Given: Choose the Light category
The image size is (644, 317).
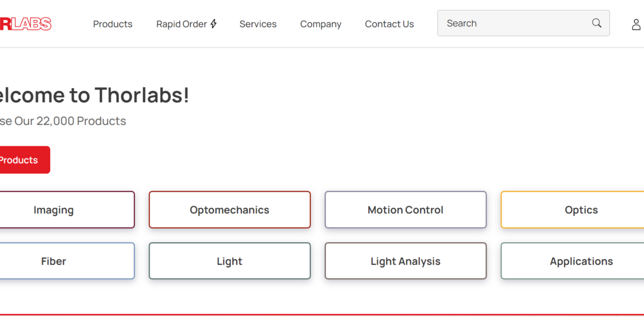Looking at the screenshot, I should point(230,261).
